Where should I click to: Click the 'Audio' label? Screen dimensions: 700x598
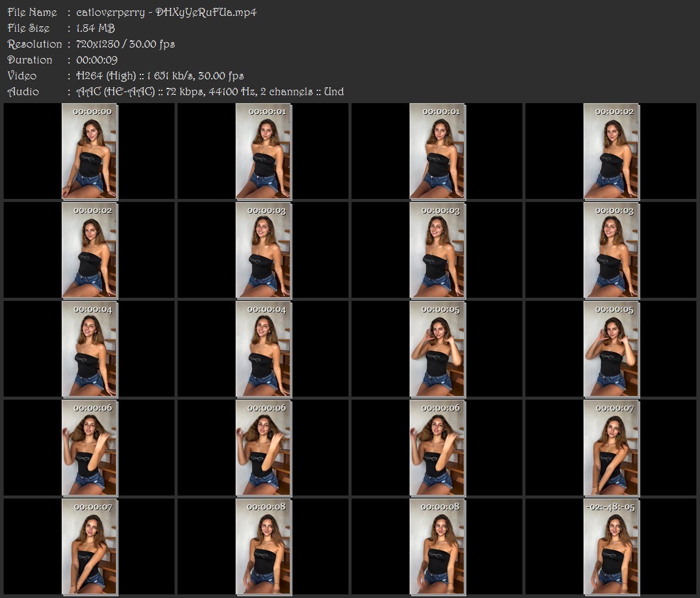[x=23, y=92]
